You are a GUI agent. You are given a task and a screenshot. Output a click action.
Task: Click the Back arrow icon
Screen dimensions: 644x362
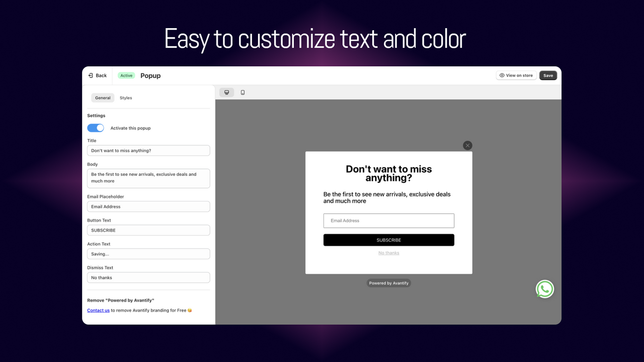(x=91, y=75)
